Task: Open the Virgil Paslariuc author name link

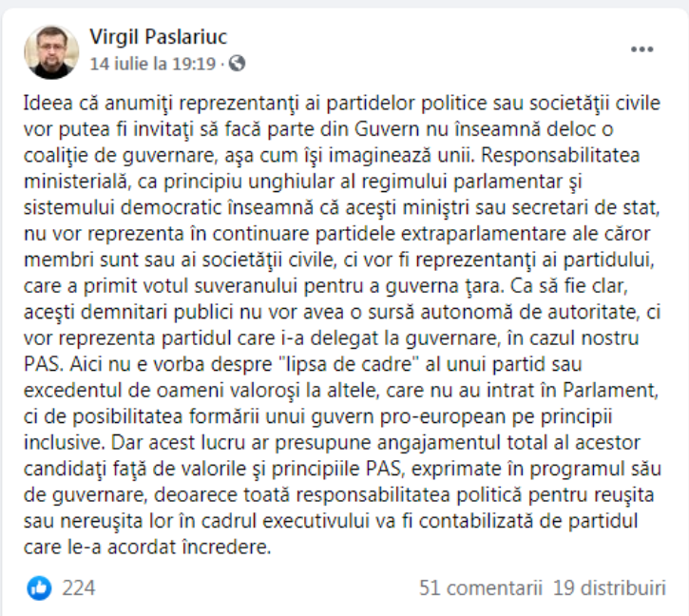Action: click(159, 37)
